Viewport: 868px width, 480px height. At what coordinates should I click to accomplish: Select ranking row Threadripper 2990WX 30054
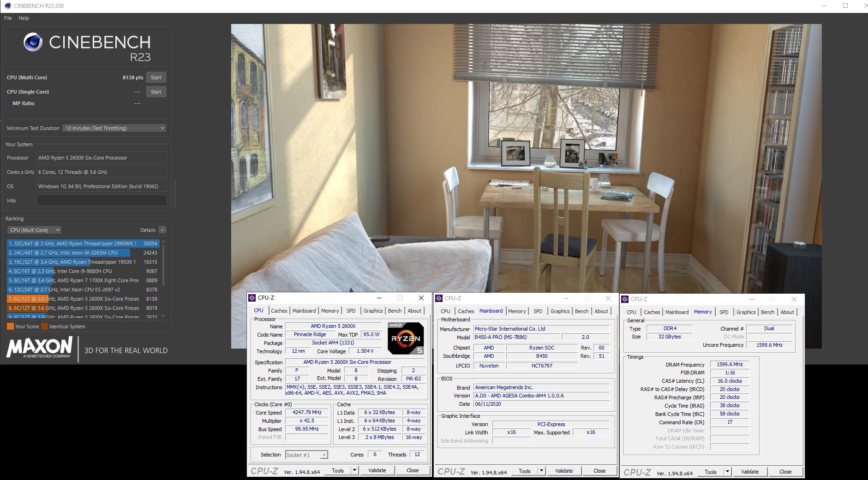point(83,243)
